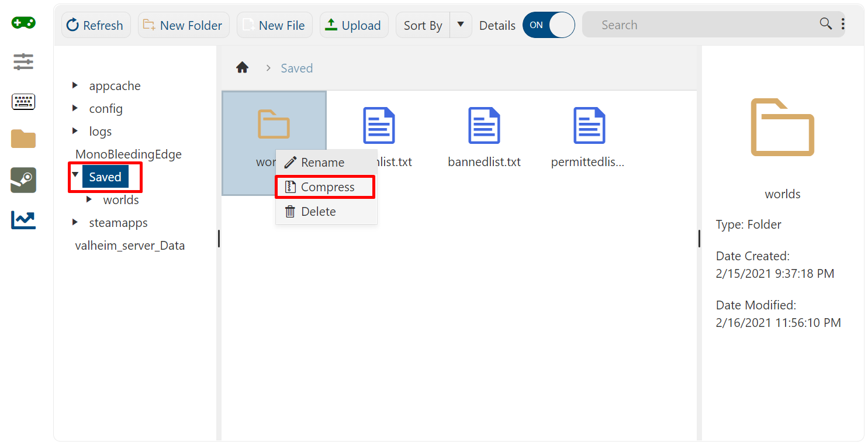Open the keyboard console sidebar icon
Image resolution: width=868 pixels, height=448 pixels.
[x=23, y=102]
